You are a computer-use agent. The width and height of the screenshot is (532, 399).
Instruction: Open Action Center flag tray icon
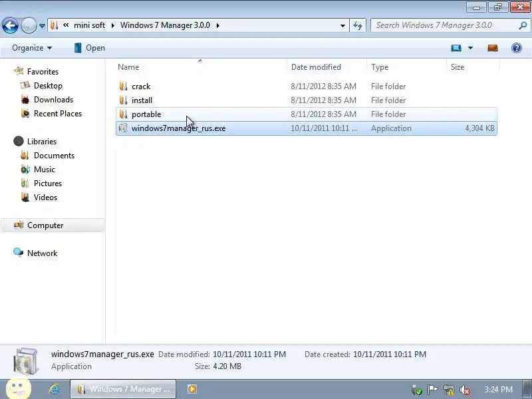(x=432, y=390)
